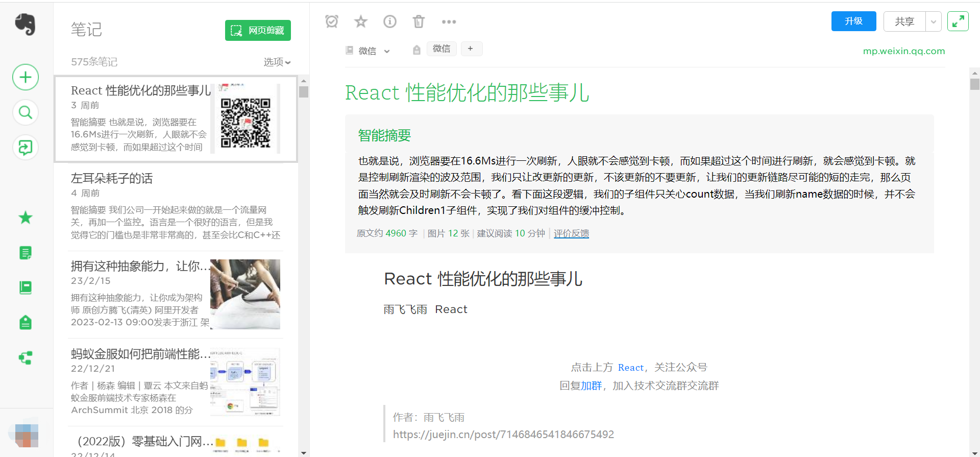Star this note as a shortcut
Viewport: 980px width, 457px height.
point(361,21)
